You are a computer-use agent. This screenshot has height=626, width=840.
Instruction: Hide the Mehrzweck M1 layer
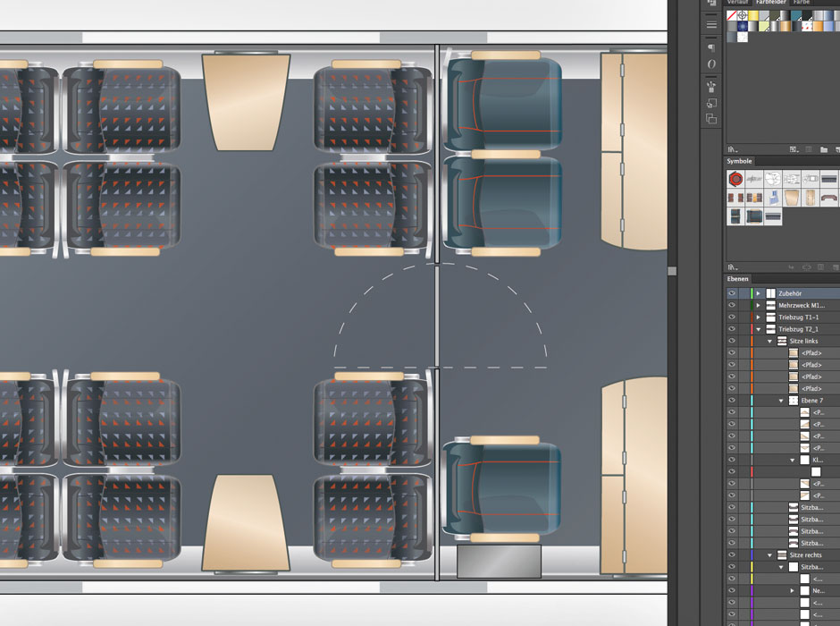point(732,305)
